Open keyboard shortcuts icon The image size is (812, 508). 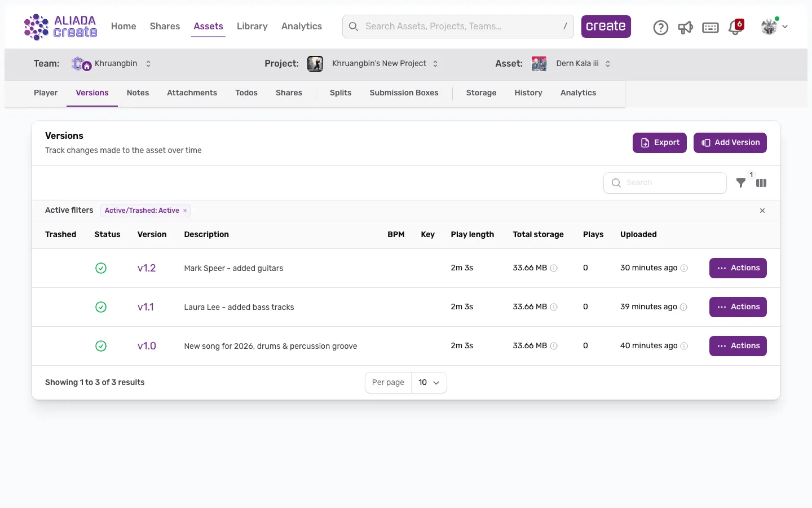pos(710,27)
